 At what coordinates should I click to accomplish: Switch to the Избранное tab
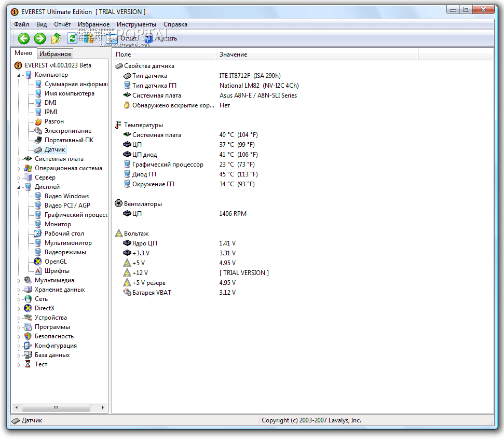[x=55, y=53]
